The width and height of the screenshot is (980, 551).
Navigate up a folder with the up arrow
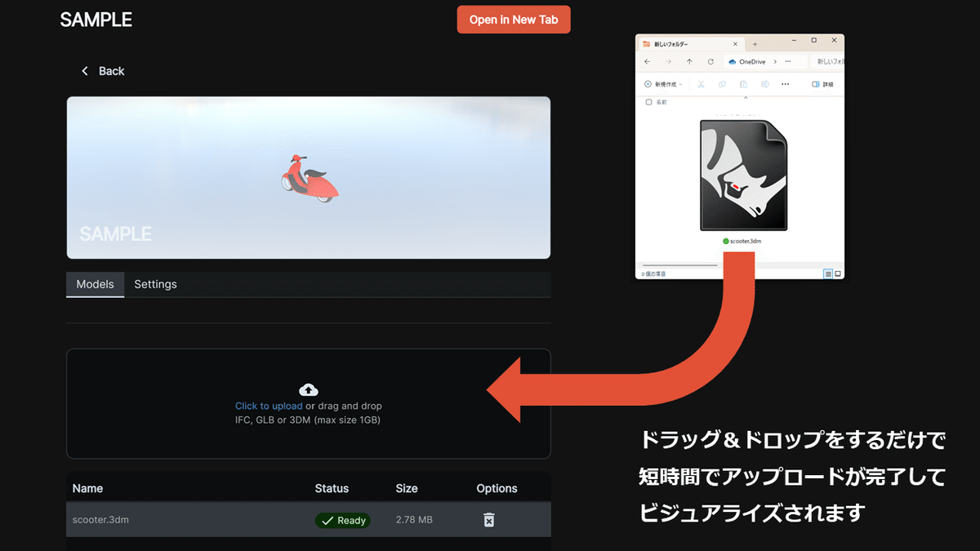point(689,61)
